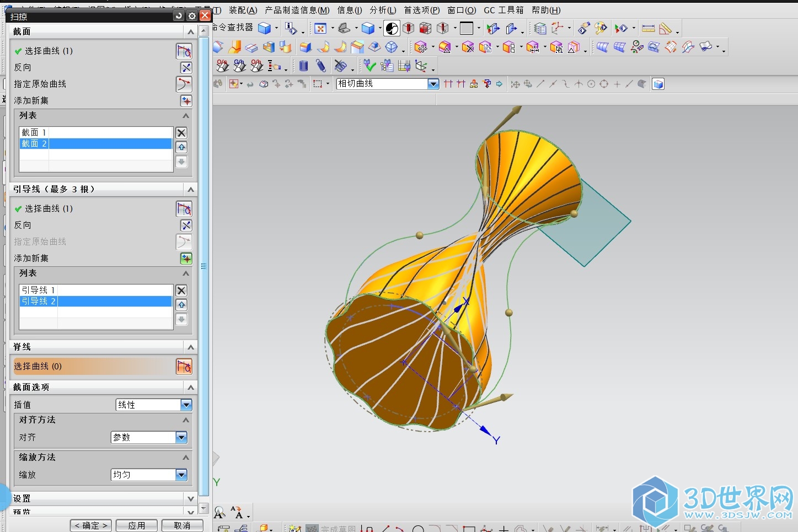Click add new set icon in guides

[186, 259]
